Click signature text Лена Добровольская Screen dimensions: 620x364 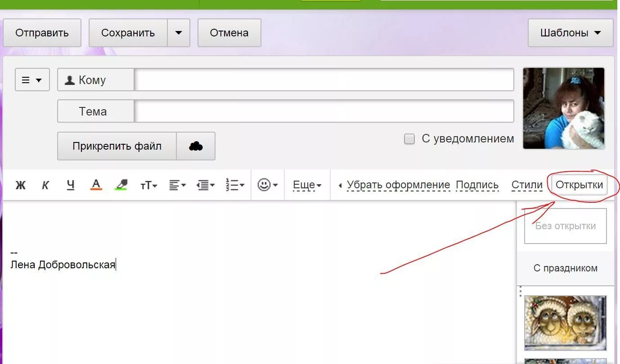tap(63, 264)
